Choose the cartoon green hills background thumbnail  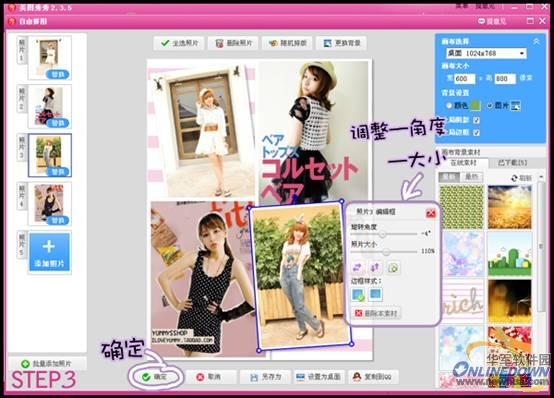(x=509, y=254)
